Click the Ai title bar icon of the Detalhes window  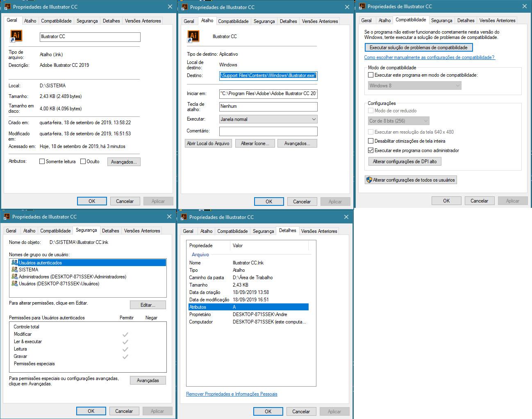(x=184, y=217)
